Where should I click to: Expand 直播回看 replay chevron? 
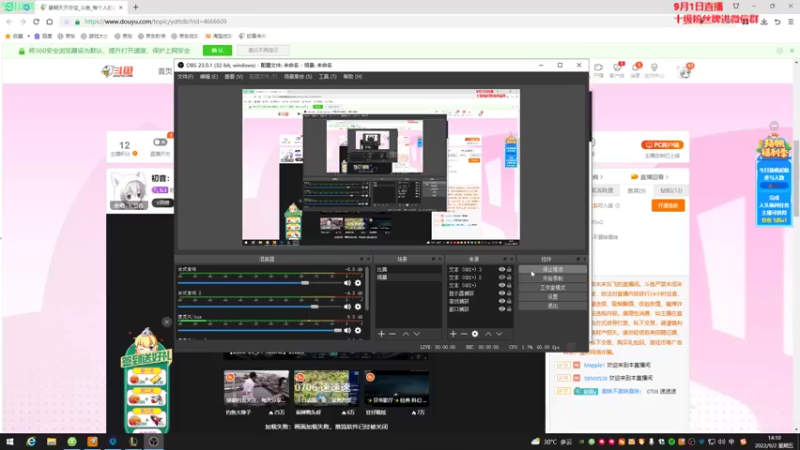click(x=667, y=177)
